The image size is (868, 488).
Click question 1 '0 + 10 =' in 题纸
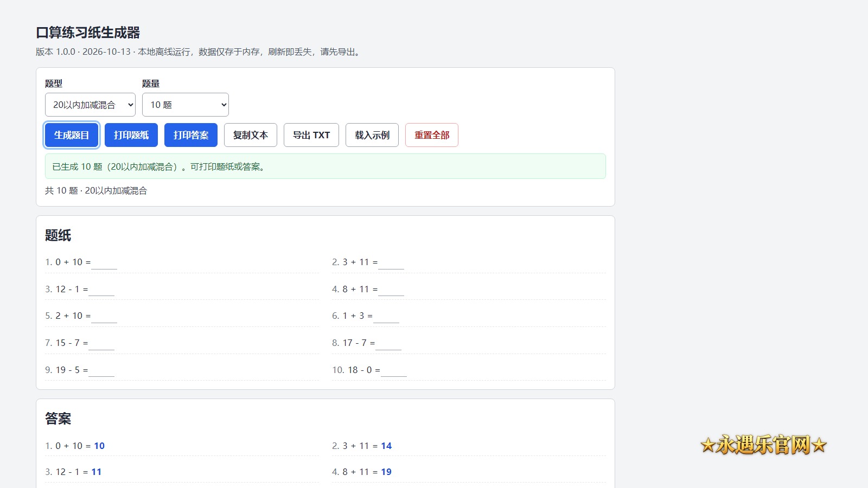[x=182, y=262]
